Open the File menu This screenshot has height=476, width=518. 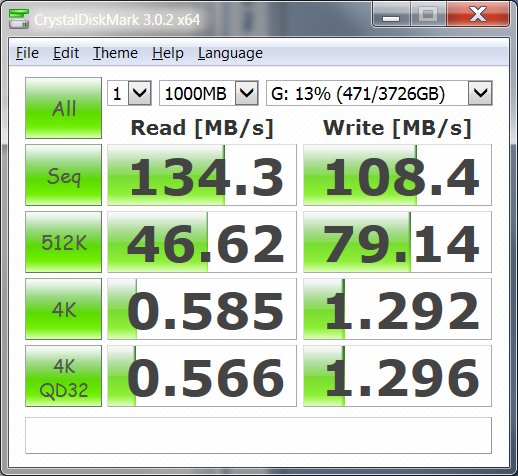click(x=27, y=53)
